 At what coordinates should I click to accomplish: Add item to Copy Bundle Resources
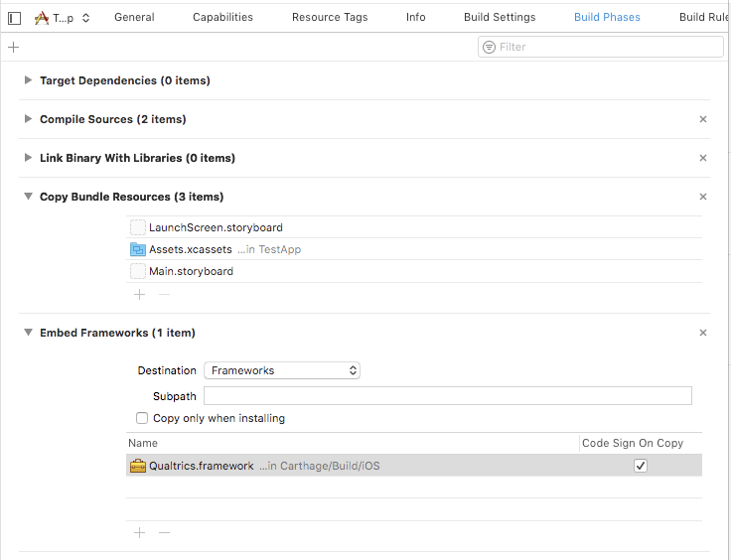139,295
